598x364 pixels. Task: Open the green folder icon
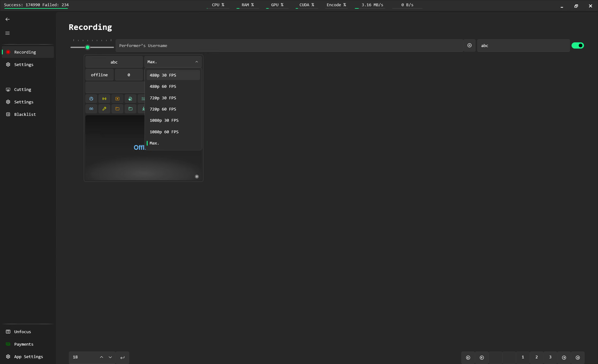[130, 109]
